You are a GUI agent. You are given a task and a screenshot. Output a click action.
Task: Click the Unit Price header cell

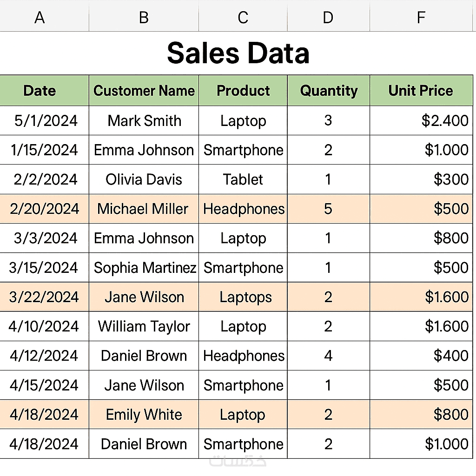pos(421,91)
